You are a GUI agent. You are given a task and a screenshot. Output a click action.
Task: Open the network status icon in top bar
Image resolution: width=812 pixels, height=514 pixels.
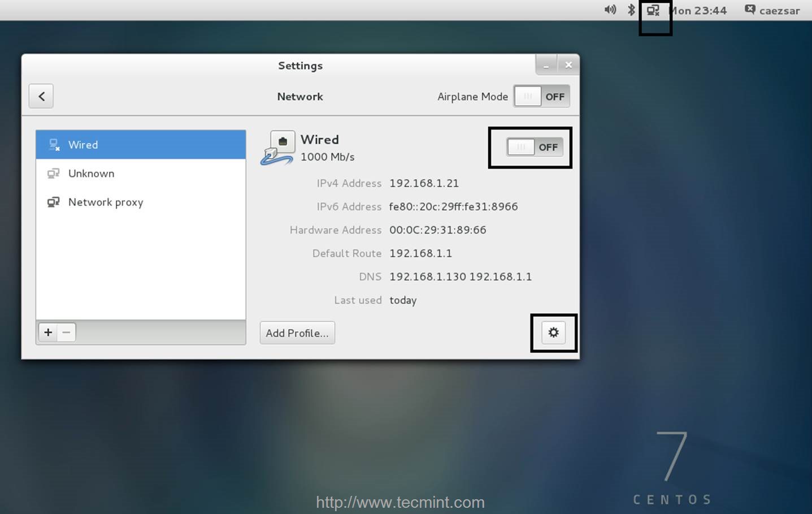(x=653, y=10)
